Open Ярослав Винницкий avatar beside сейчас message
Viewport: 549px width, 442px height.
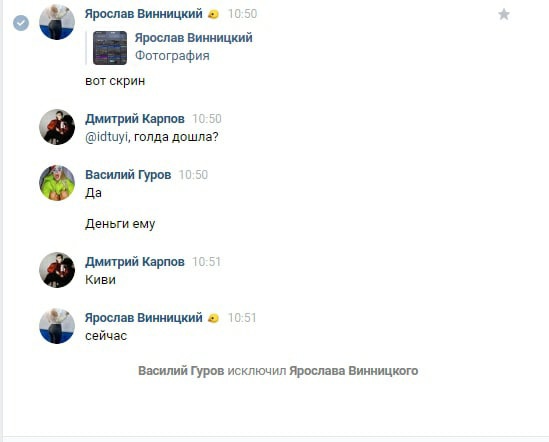click(x=57, y=326)
